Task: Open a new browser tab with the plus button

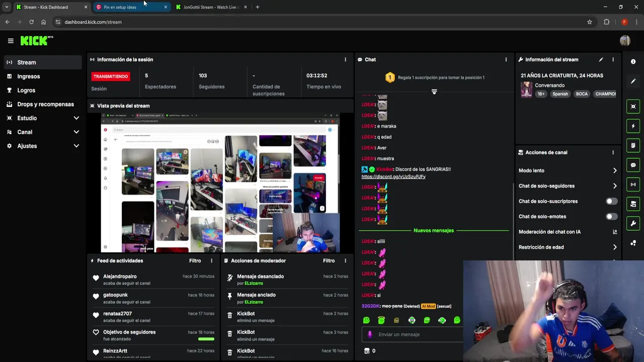Action: (x=257, y=7)
